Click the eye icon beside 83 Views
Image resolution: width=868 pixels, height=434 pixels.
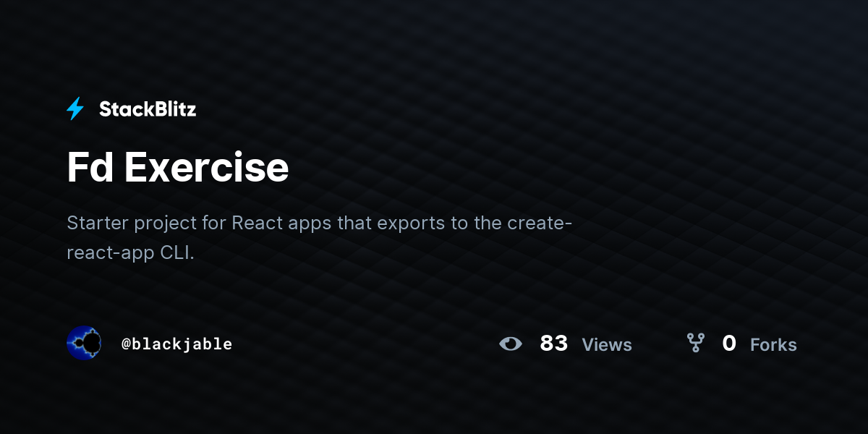[x=511, y=344]
